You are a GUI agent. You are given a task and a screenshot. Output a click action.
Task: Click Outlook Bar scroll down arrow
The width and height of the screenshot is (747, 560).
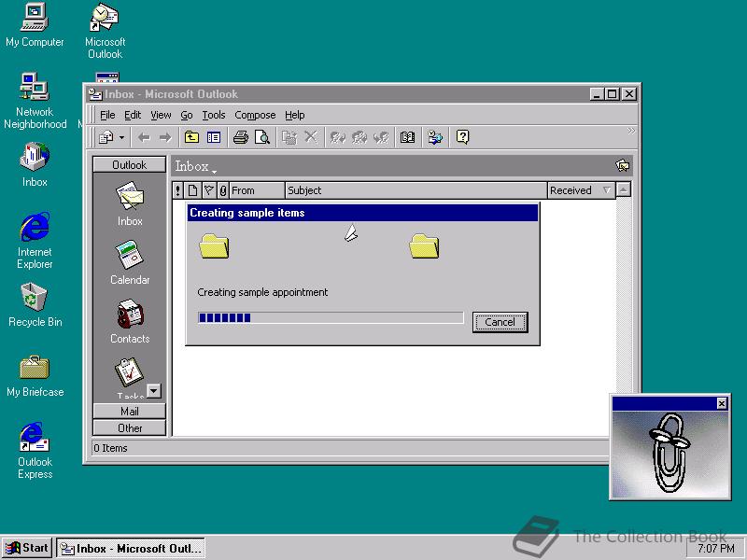click(154, 391)
